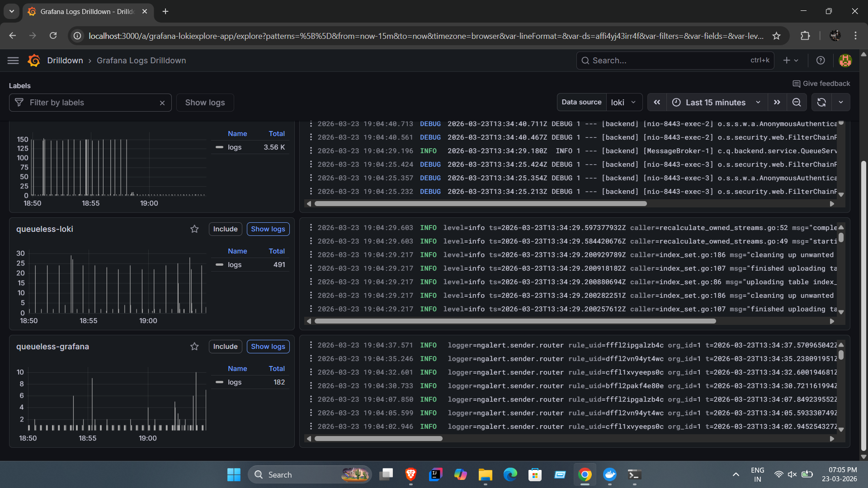Screen dimensions: 868x488
Task: Close the Grafana Logs Drilldown tab
Action: (145, 11)
